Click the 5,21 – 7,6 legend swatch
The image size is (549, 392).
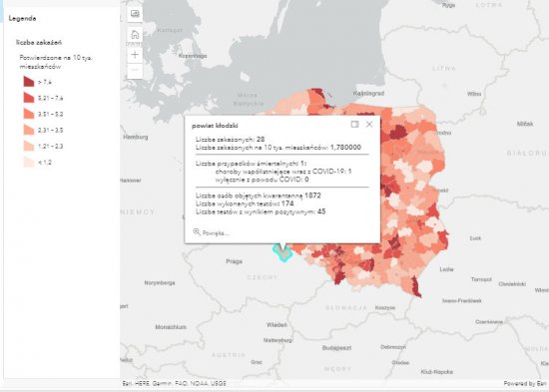[29, 98]
